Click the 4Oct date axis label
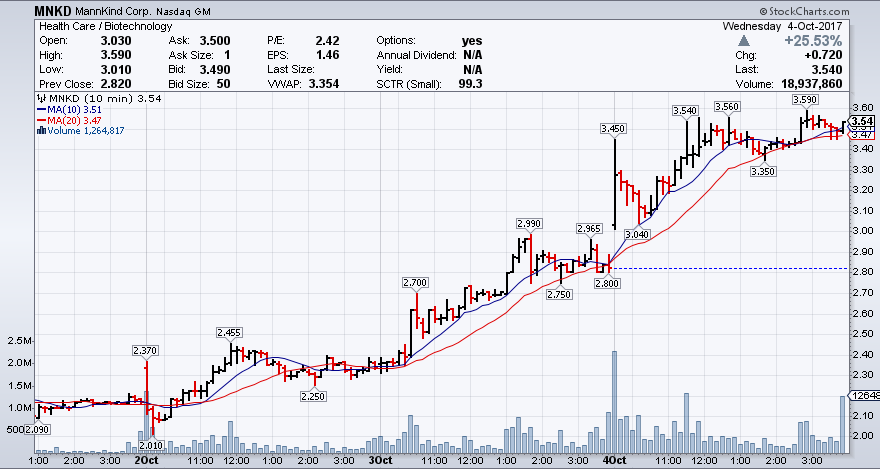This screenshot has height=469, width=880. (x=614, y=460)
